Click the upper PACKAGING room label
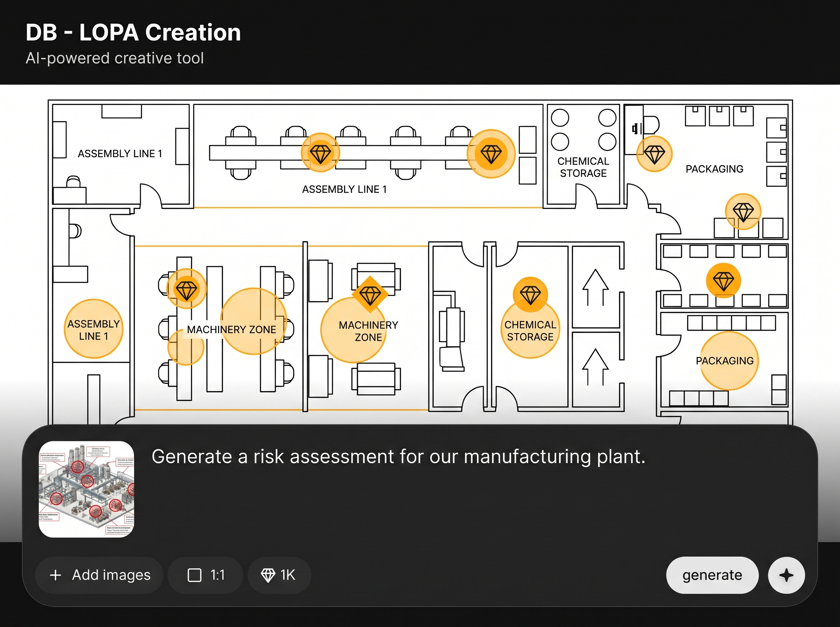840x627 pixels. [x=714, y=169]
